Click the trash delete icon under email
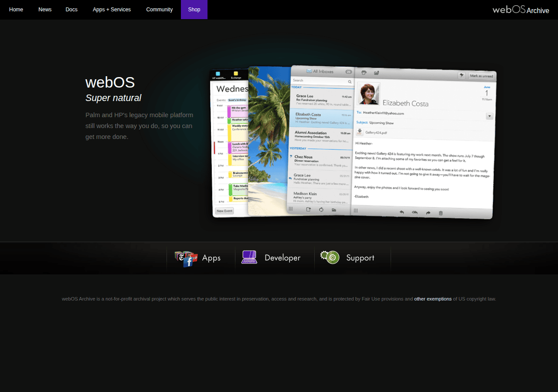 (x=441, y=213)
